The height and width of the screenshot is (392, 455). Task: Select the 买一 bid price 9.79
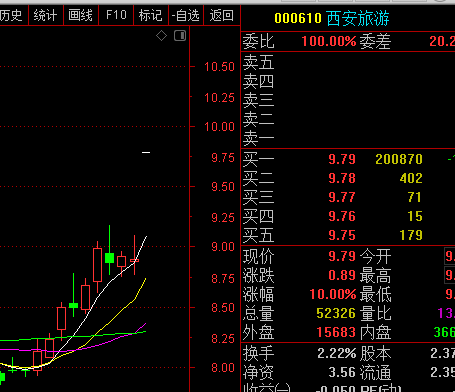point(342,159)
